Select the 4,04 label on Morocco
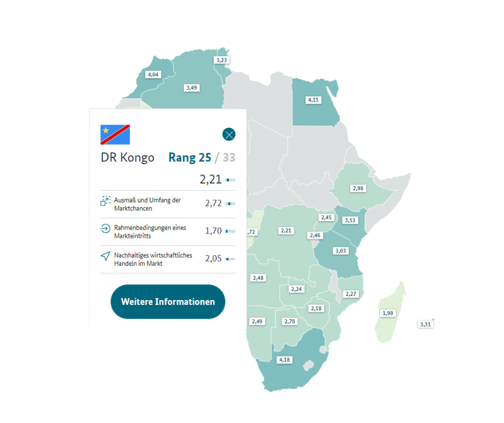The height and width of the screenshot is (423, 504). coord(153,75)
